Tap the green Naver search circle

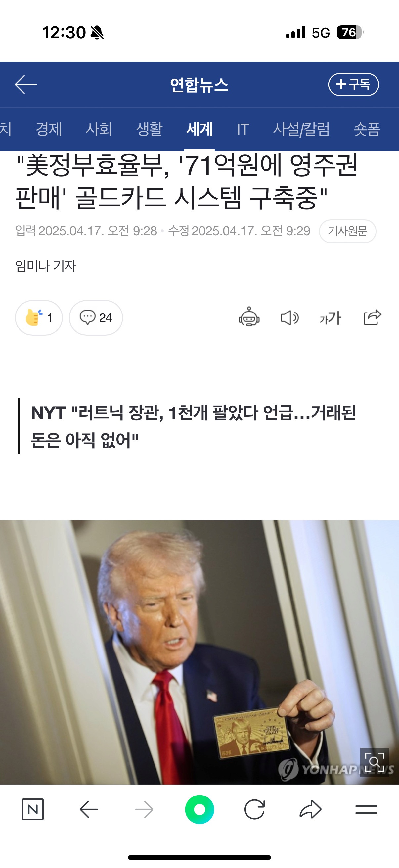pyautogui.click(x=199, y=809)
